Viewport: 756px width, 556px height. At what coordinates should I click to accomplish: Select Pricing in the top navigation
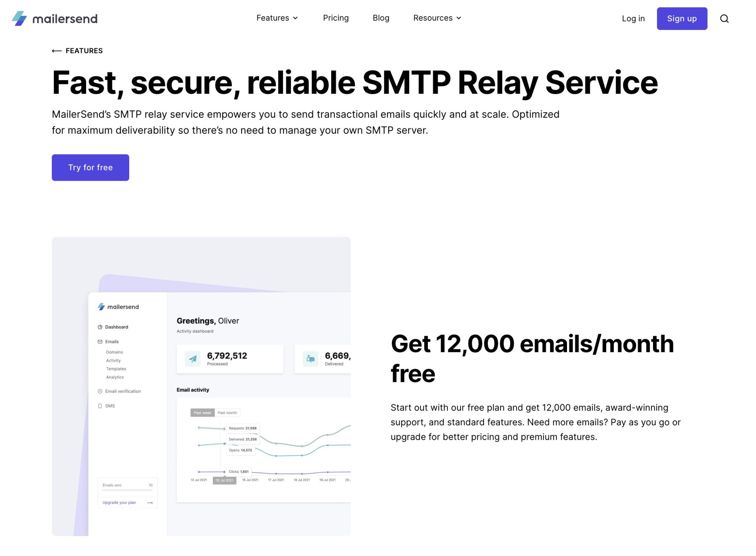pos(336,18)
